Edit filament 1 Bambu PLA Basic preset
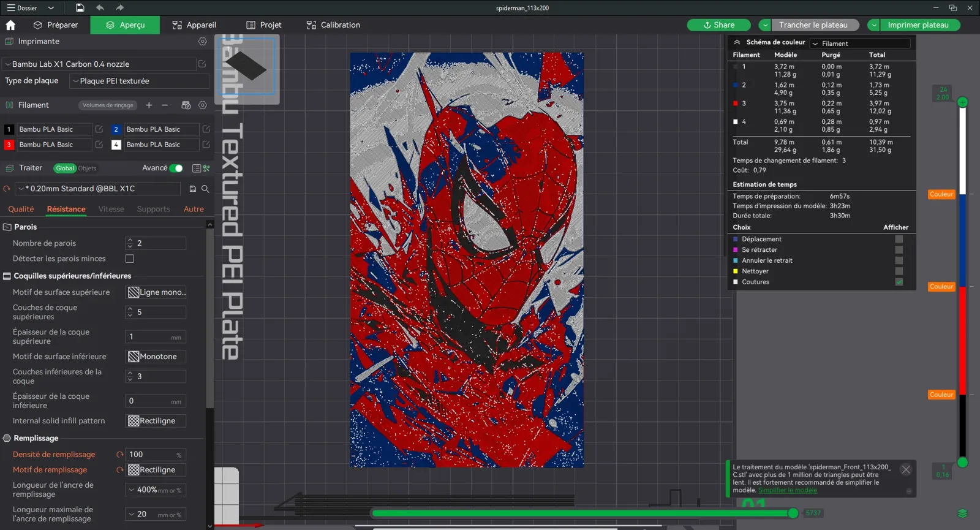Screen dimensions: 980x530 pos(99,129)
